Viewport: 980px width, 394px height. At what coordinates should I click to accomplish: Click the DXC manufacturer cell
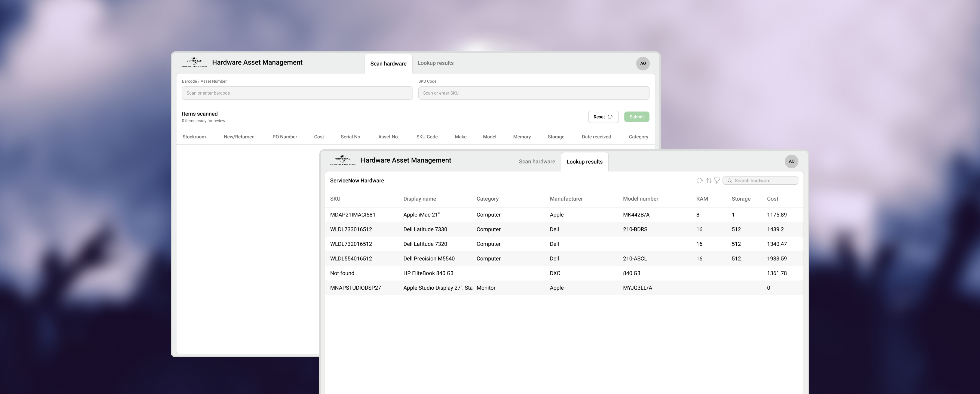555,273
